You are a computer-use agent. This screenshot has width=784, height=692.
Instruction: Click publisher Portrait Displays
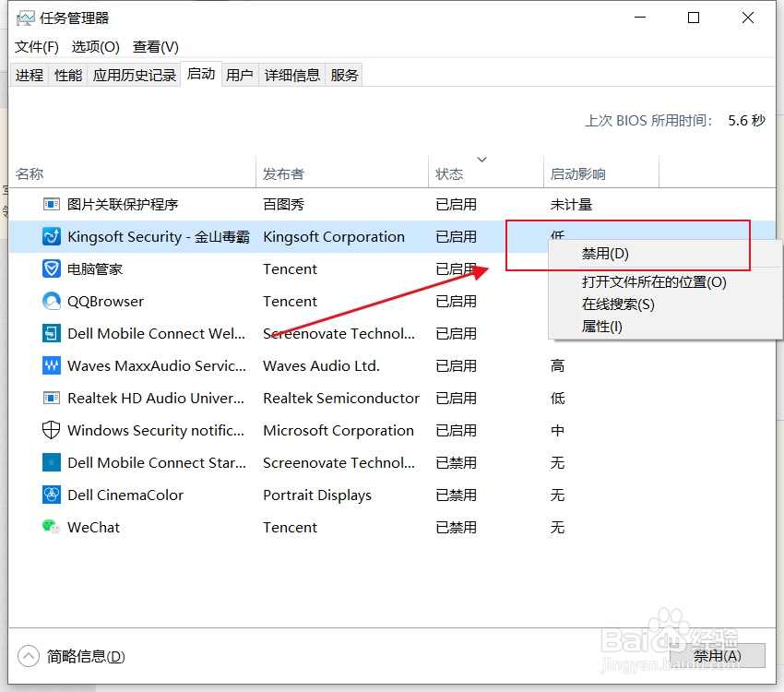[x=317, y=495]
